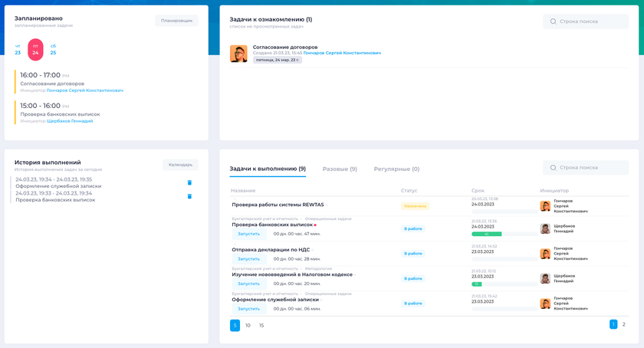644x348 pixels.
Task: Open the 'Гончаров Сергей Константинович' link under 16:00 - 17:00
Action: 84,90
